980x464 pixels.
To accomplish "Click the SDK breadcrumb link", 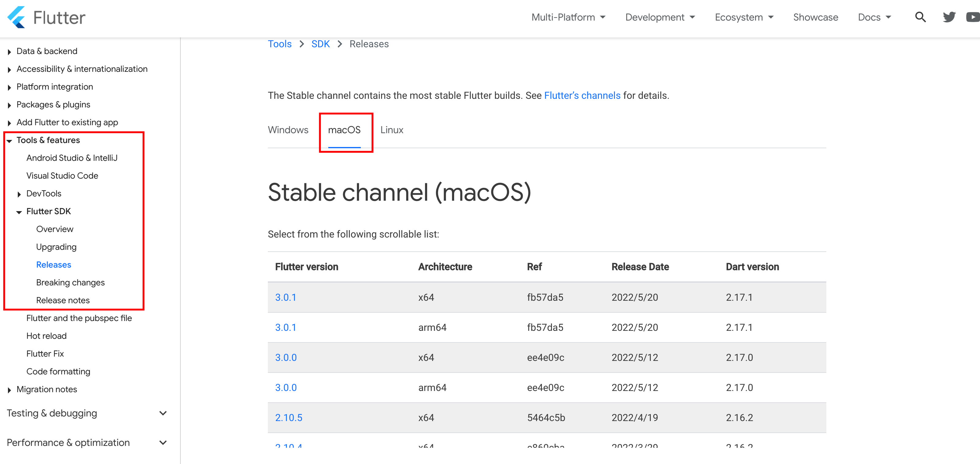I will pyautogui.click(x=320, y=44).
